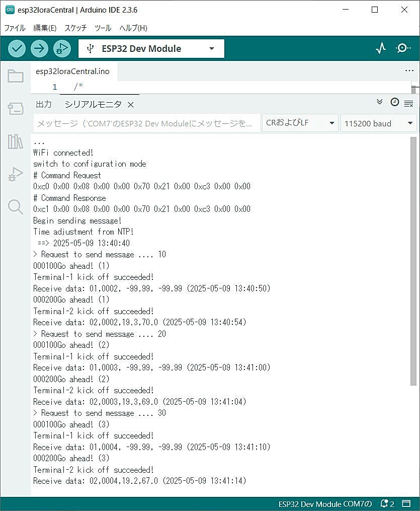
Task: Toggle timestamp clock icon
Action: (x=395, y=102)
